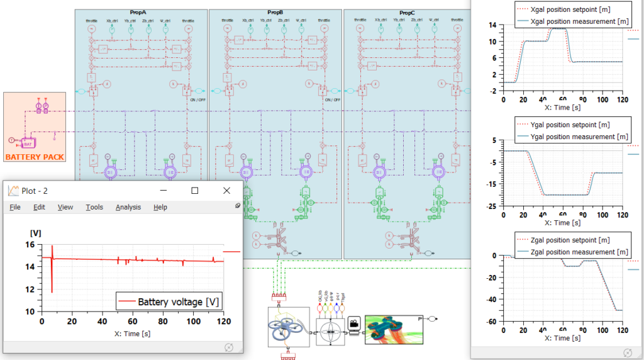644x360 pixels.
Task: Open the File menu in Plot - 2
Action: (x=15, y=207)
